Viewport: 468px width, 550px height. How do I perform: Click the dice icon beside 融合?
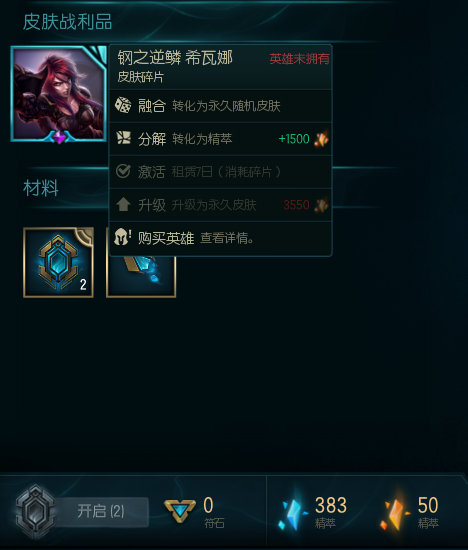click(x=123, y=105)
